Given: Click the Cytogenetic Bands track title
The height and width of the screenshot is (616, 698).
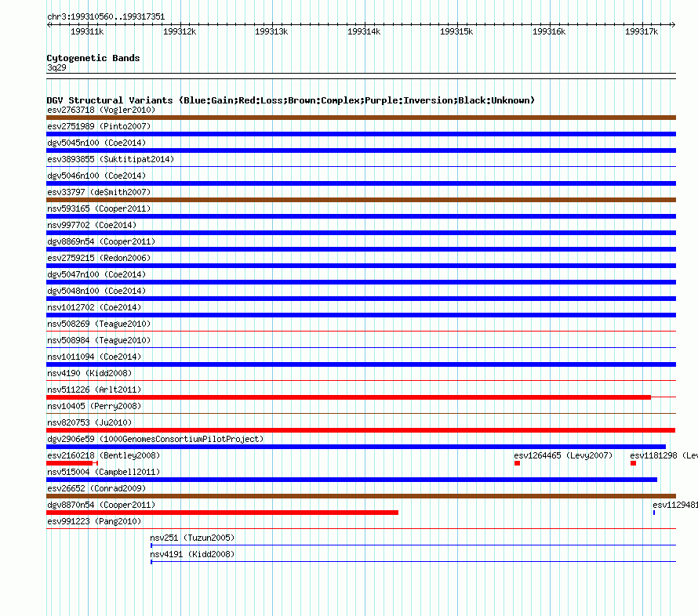Looking at the screenshot, I should pyautogui.click(x=93, y=58).
